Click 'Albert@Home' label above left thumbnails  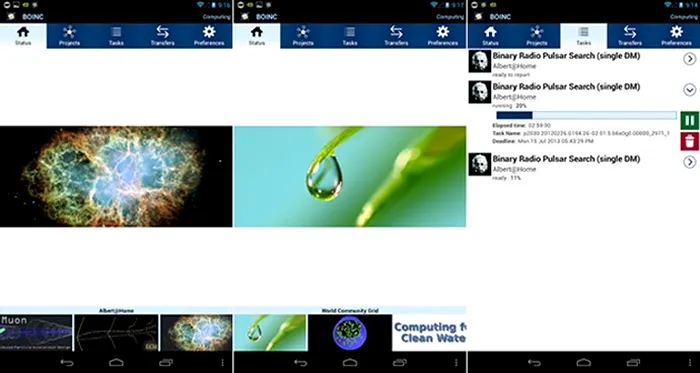(x=116, y=311)
